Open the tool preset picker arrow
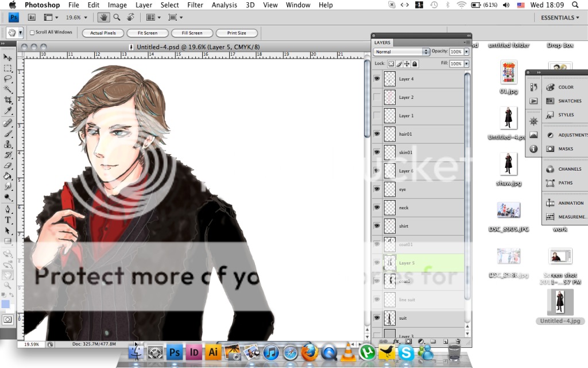Viewport: 588px width, 368px height. (x=21, y=33)
